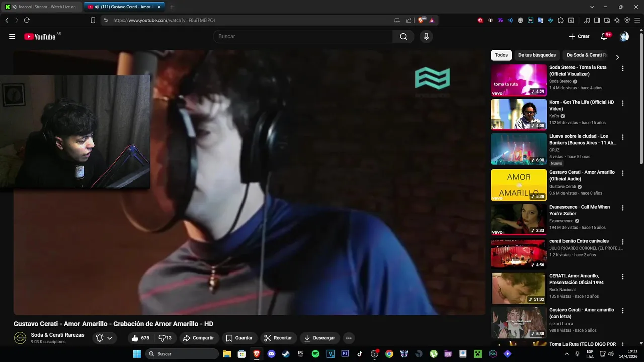Viewport: 644px width, 362px height.
Task: Like the video with thumbs up
Action: click(x=140, y=338)
